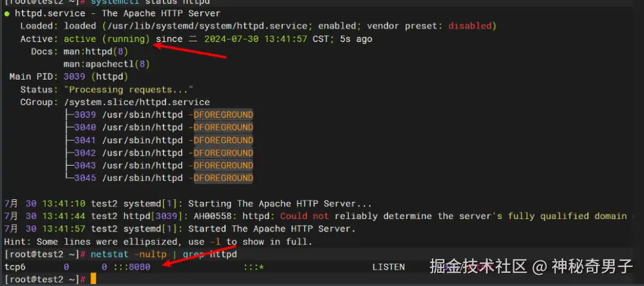Click the listening address :::8080
The height and width of the screenshot is (286, 644).
(132, 267)
